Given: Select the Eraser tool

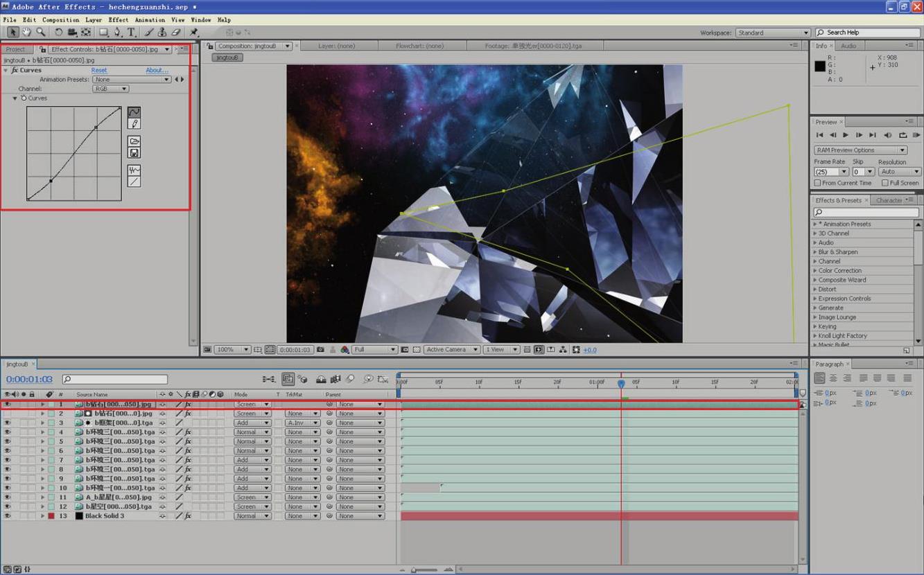Looking at the screenshot, I should [x=175, y=32].
